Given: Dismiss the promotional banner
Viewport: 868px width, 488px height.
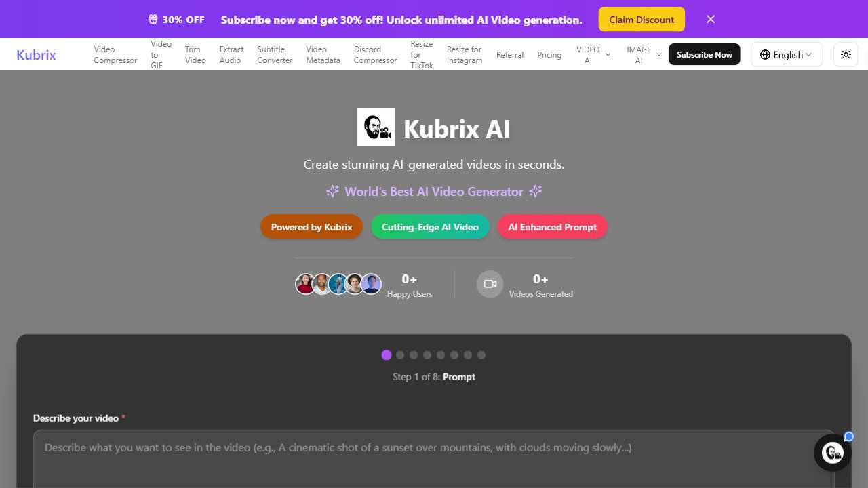Looking at the screenshot, I should (x=710, y=19).
